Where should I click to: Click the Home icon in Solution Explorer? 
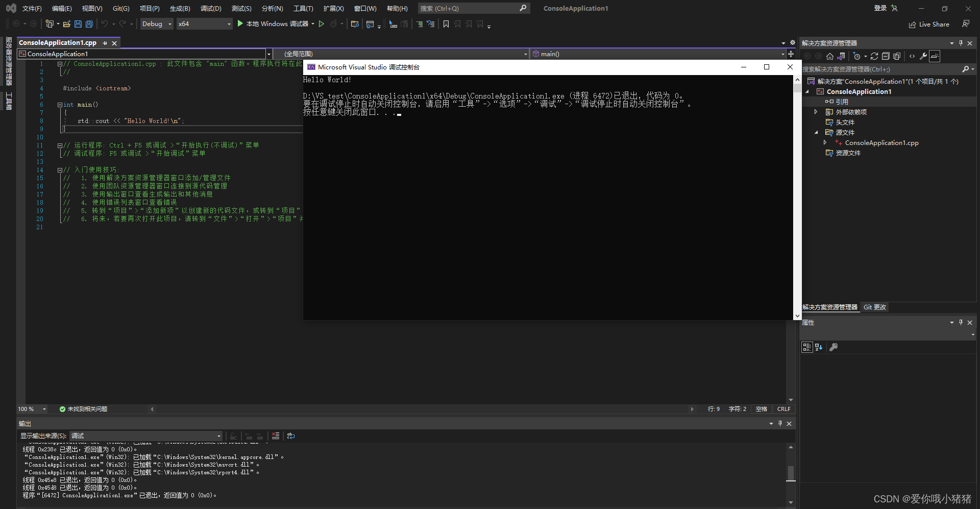(830, 56)
